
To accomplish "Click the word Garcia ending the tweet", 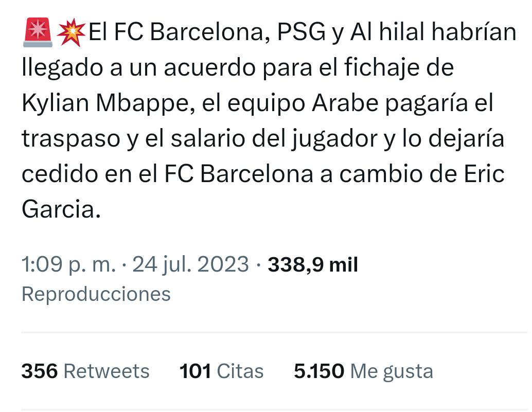I will click(61, 209).
